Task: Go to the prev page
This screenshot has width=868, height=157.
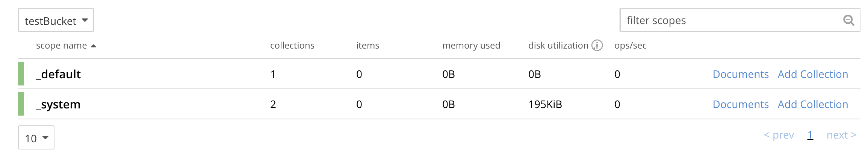Action: (x=779, y=135)
